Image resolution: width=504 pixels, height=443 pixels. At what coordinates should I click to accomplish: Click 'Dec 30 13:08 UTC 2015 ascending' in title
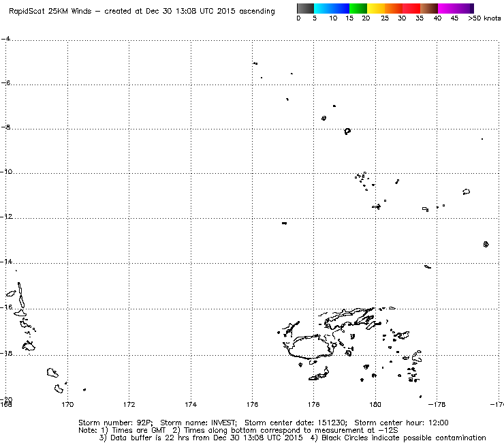[x=210, y=12]
